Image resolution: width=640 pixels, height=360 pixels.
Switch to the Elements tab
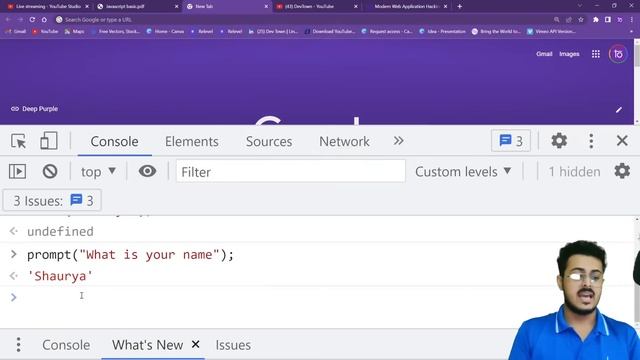pyautogui.click(x=191, y=142)
